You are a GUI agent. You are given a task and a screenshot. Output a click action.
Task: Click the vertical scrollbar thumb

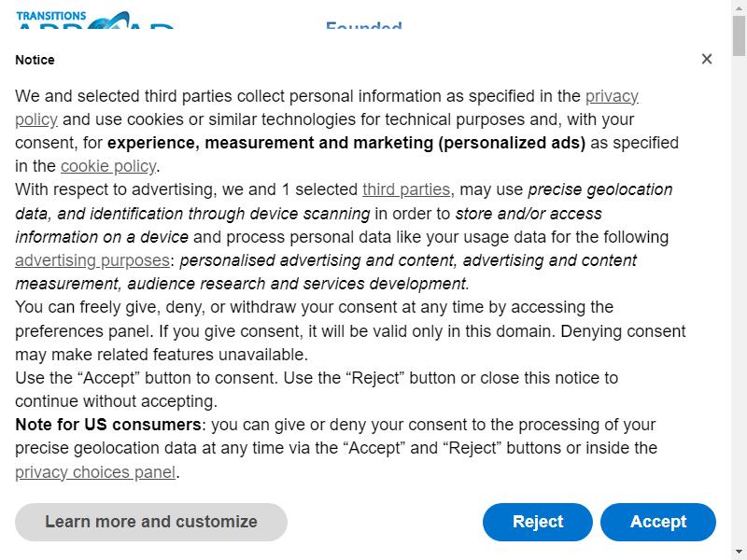[x=739, y=35]
